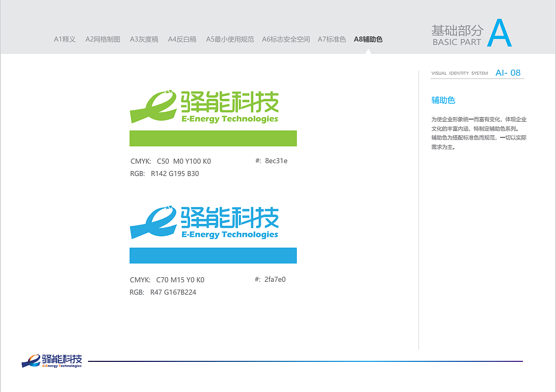Open the A1释义 tab
The width and height of the screenshot is (556, 392).
(x=64, y=40)
